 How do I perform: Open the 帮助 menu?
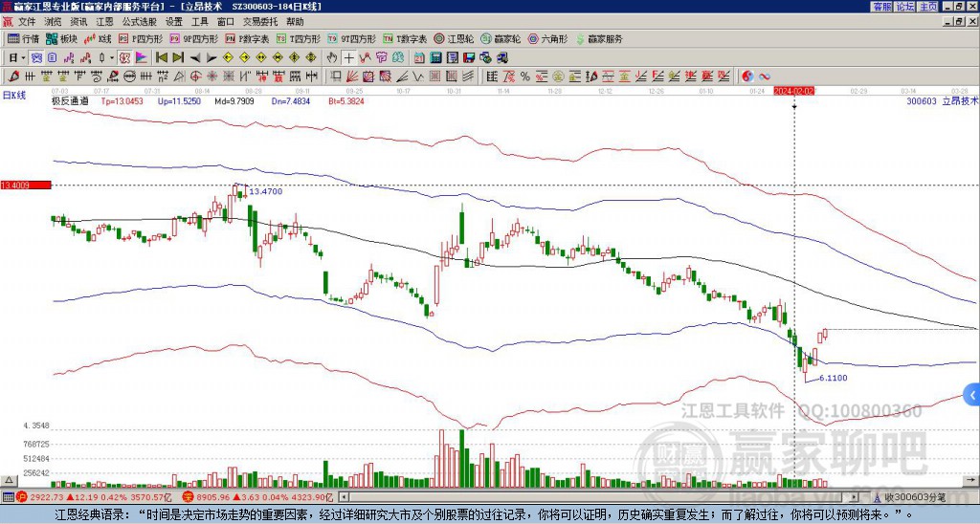[x=295, y=22]
